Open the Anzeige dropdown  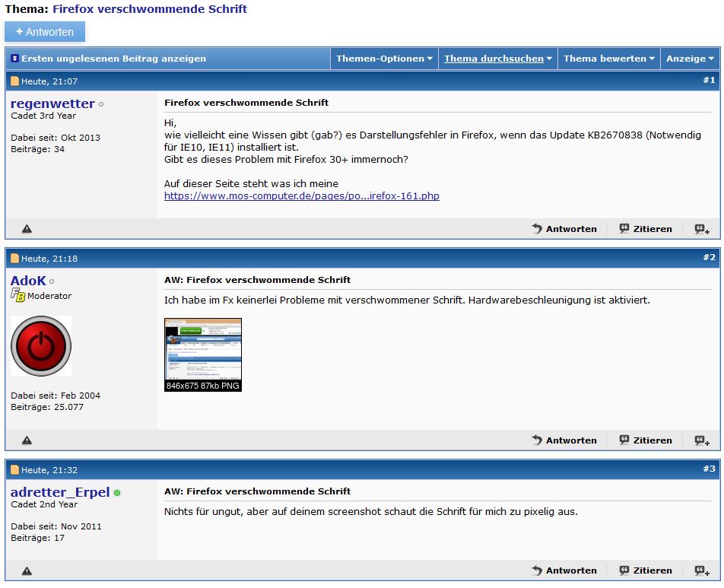pyautogui.click(x=690, y=59)
